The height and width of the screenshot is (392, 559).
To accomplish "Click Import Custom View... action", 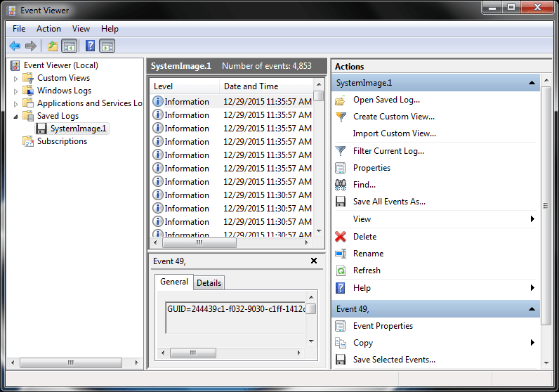I will [x=394, y=133].
